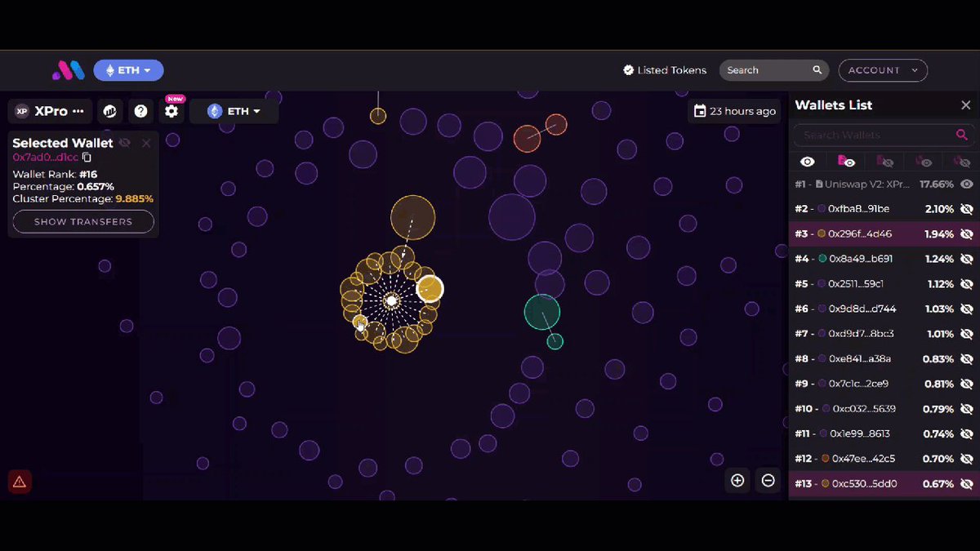Open the XPro token options menu

[x=78, y=111]
